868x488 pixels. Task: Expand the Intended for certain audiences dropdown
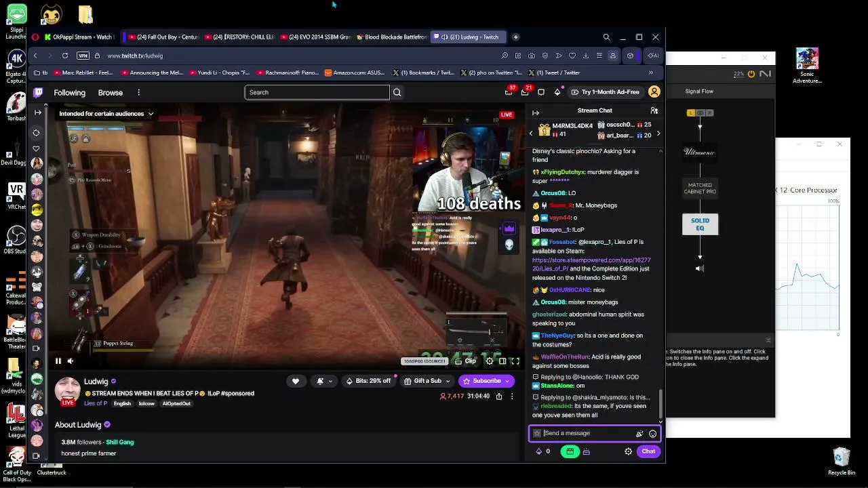click(x=106, y=114)
